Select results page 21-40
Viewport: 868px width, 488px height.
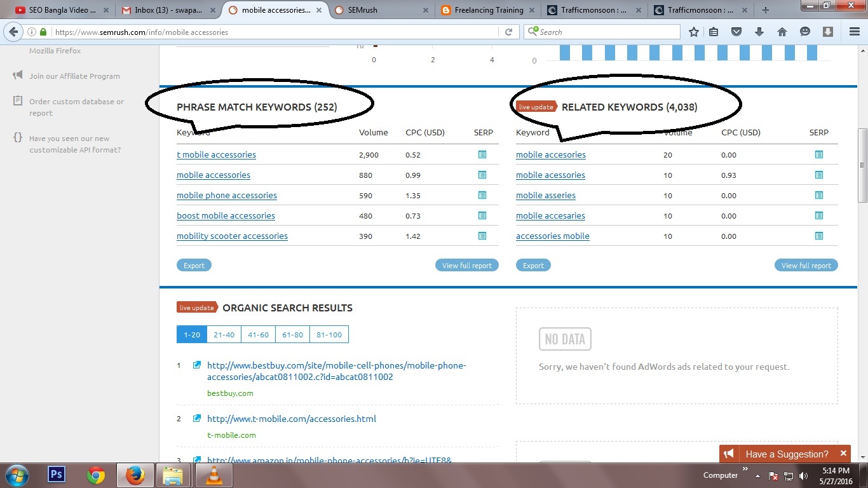[x=224, y=335]
